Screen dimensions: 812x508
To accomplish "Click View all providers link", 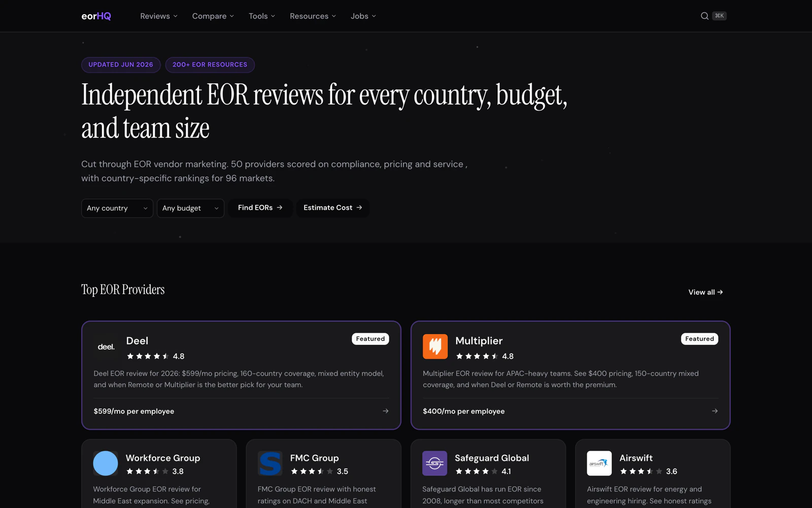I will pos(705,292).
